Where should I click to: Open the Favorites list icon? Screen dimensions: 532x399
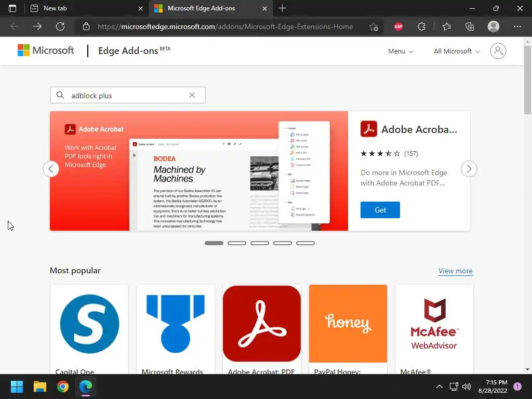coord(446,26)
